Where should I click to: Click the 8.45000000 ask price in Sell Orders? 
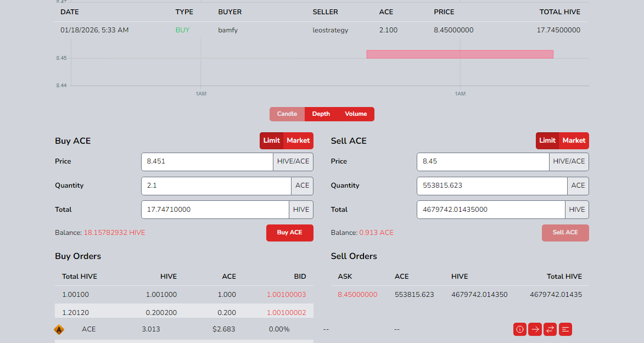(357, 295)
